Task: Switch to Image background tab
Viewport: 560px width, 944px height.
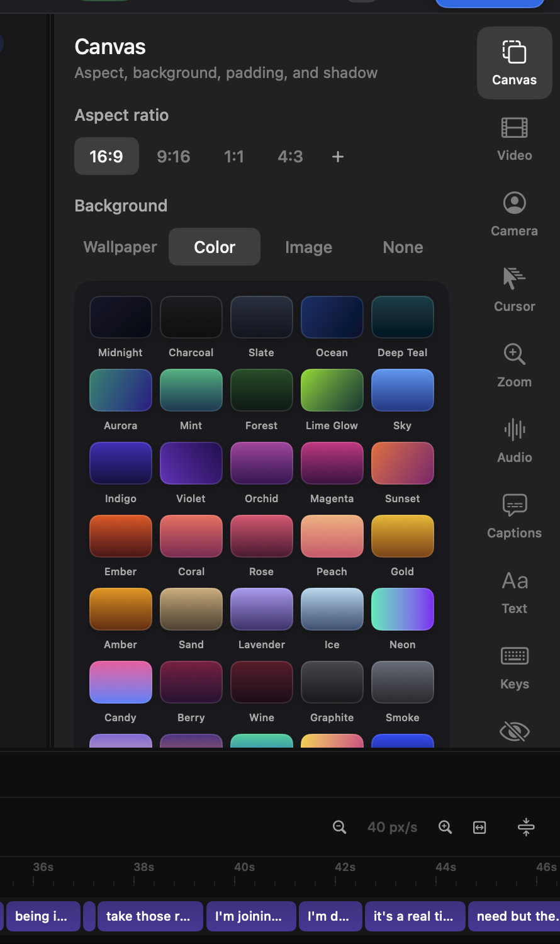Action: 308,247
